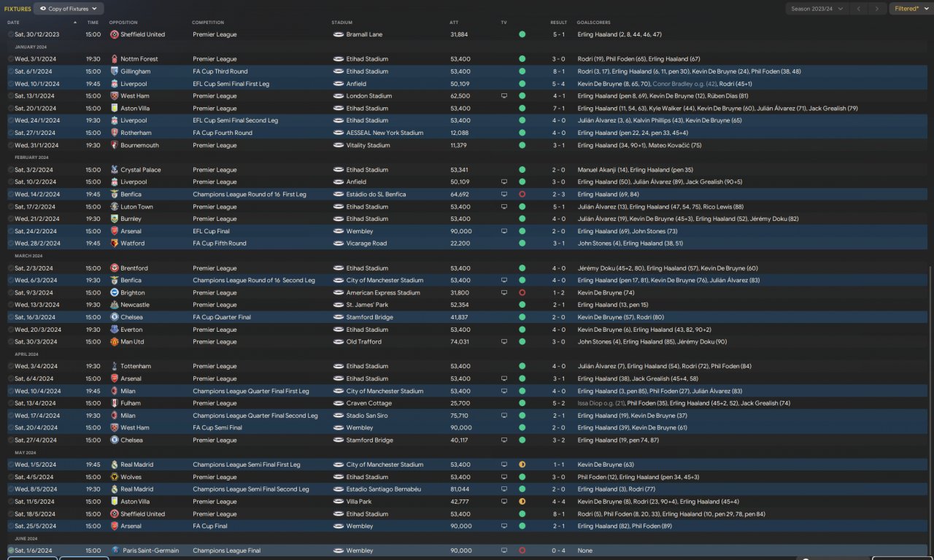Click the Crystal Palace club badge
This screenshot has width=934, height=560.
pyautogui.click(x=115, y=170)
